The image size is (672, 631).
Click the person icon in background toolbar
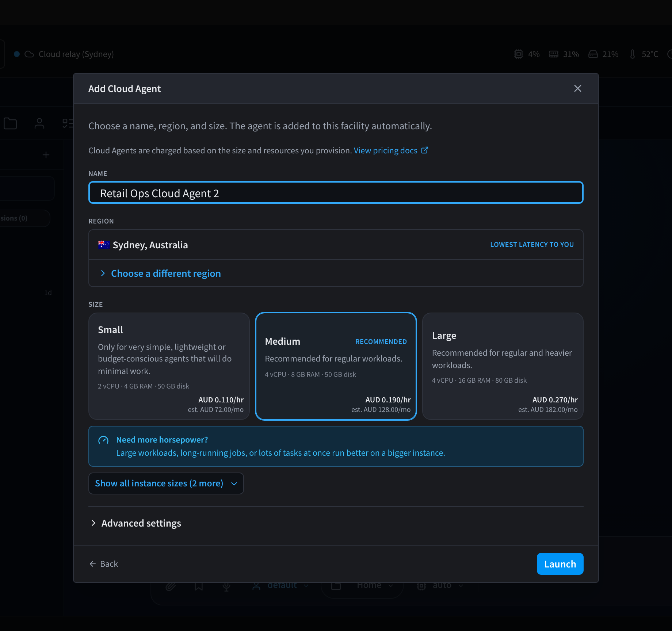pyautogui.click(x=39, y=123)
